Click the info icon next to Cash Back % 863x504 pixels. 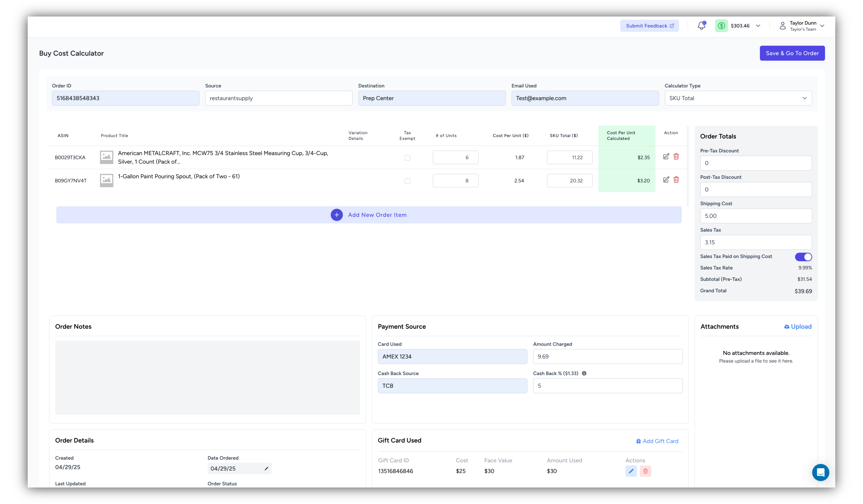click(x=584, y=373)
